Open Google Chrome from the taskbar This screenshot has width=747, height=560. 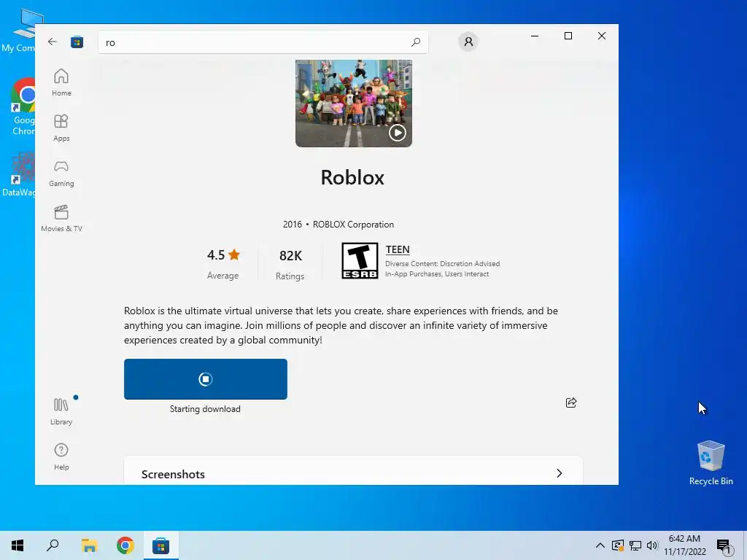click(x=125, y=545)
